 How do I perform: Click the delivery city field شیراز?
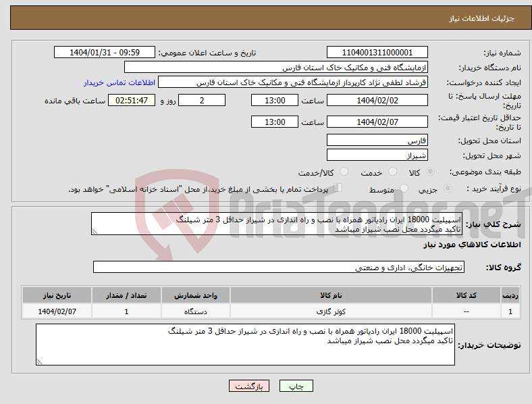coord(377,155)
